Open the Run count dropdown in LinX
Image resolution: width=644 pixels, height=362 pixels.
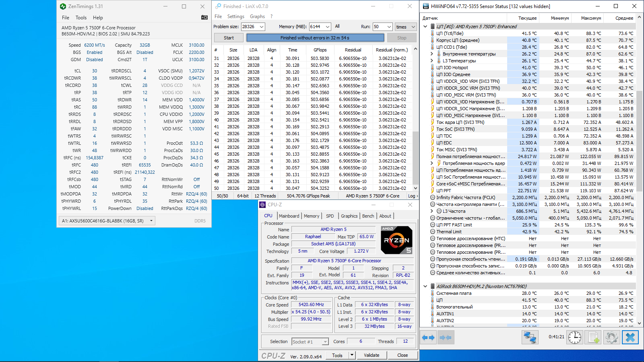(389, 27)
